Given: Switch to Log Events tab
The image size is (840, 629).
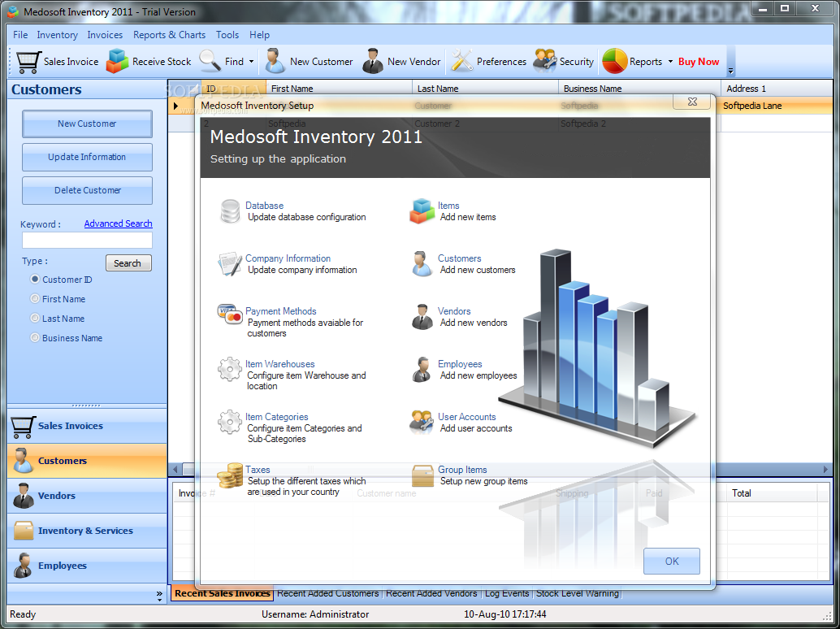Looking at the screenshot, I should pos(507,593).
